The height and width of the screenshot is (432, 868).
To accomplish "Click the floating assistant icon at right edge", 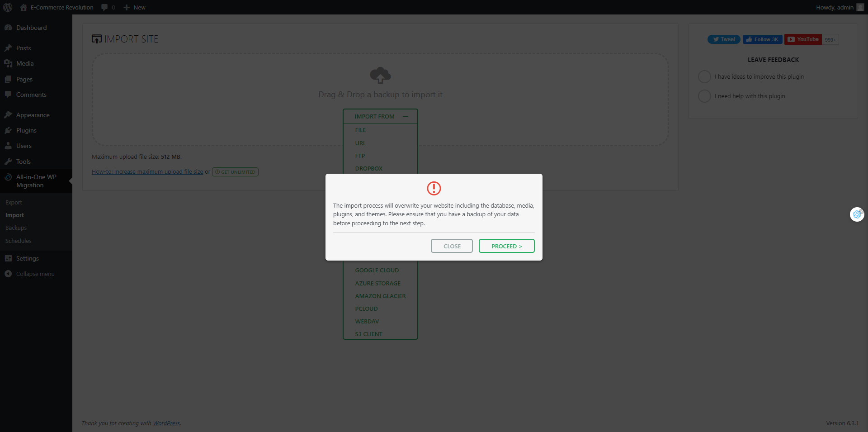I will tap(857, 214).
